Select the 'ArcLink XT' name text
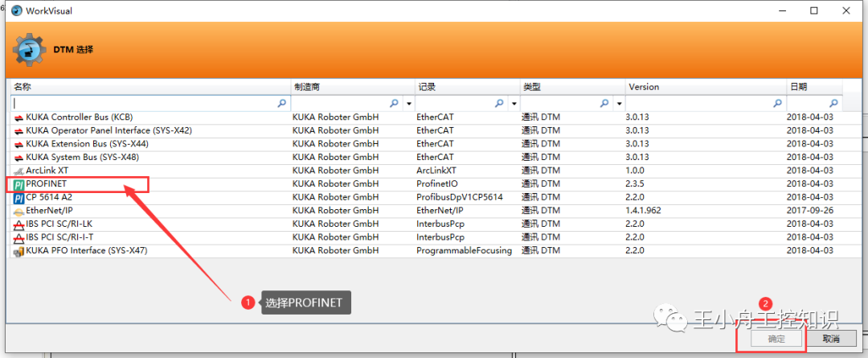868x358 pixels. (47, 171)
